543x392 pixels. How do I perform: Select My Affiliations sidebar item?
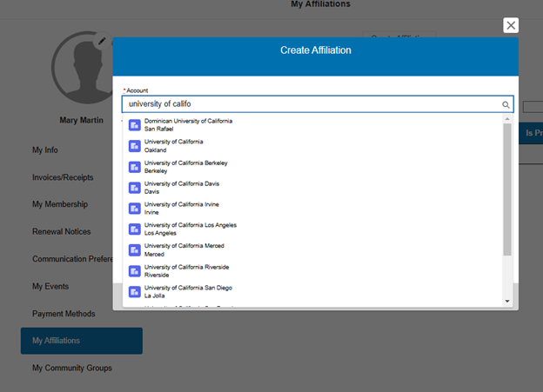click(x=82, y=341)
